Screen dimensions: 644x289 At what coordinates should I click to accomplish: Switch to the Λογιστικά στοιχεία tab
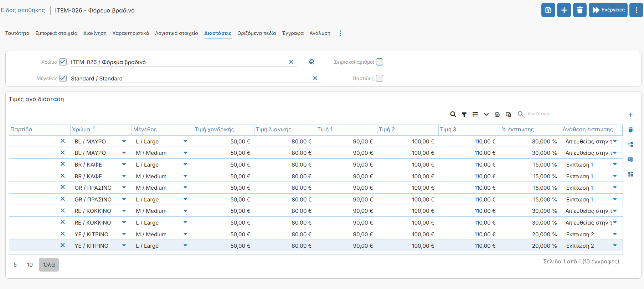click(x=176, y=33)
